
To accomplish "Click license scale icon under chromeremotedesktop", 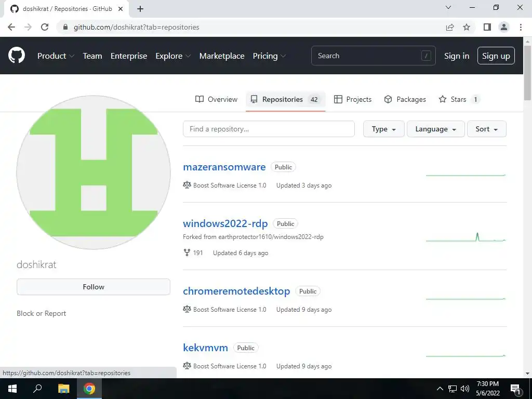I will coord(187,309).
